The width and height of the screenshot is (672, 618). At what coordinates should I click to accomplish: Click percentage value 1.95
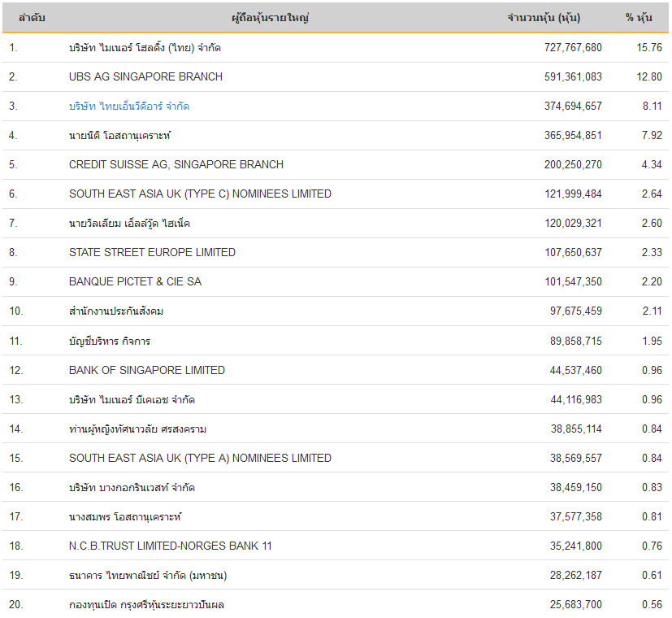pyautogui.click(x=652, y=341)
